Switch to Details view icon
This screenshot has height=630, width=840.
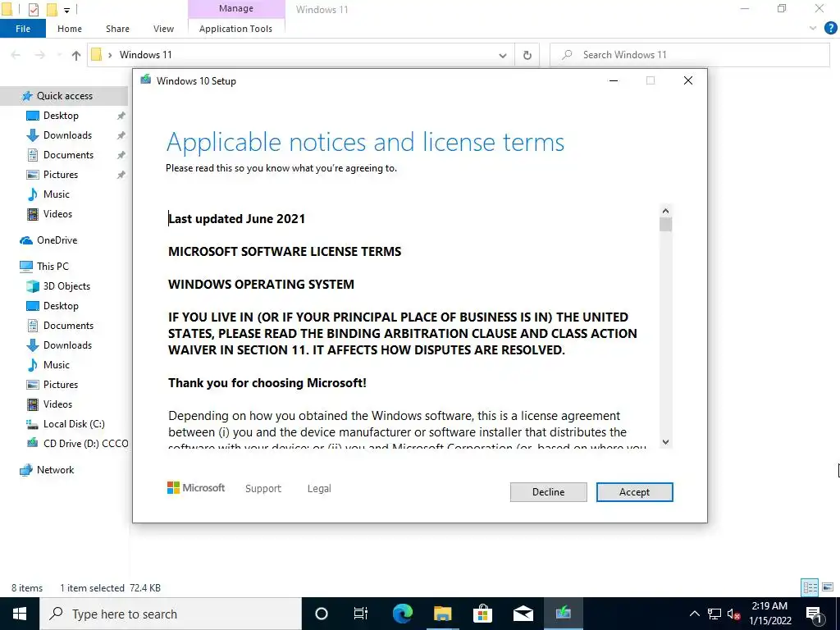pyautogui.click(x=810, y=587)
